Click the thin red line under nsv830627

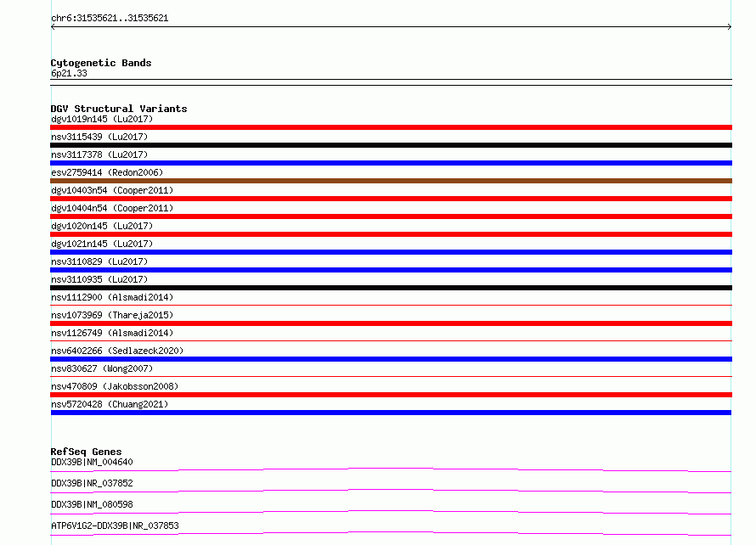pyautogui.click(x=391, y=376)
